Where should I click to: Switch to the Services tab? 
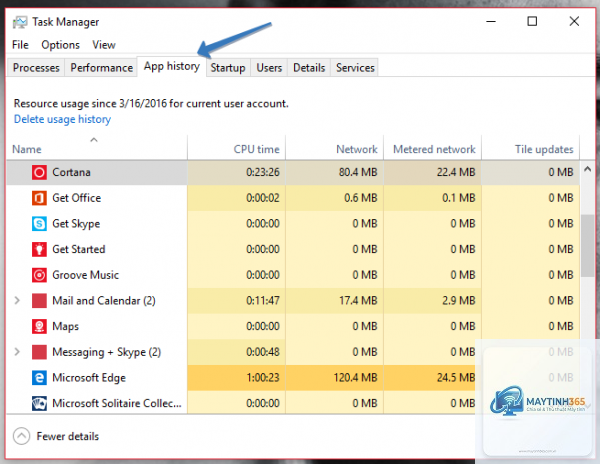pos(355,68)
